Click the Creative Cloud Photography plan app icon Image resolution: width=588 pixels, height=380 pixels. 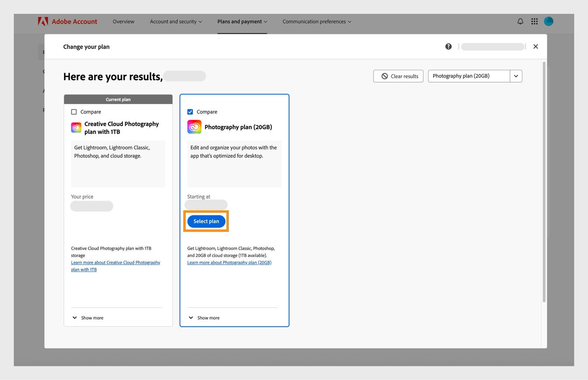pyautogui.click(x=76, y=127)
